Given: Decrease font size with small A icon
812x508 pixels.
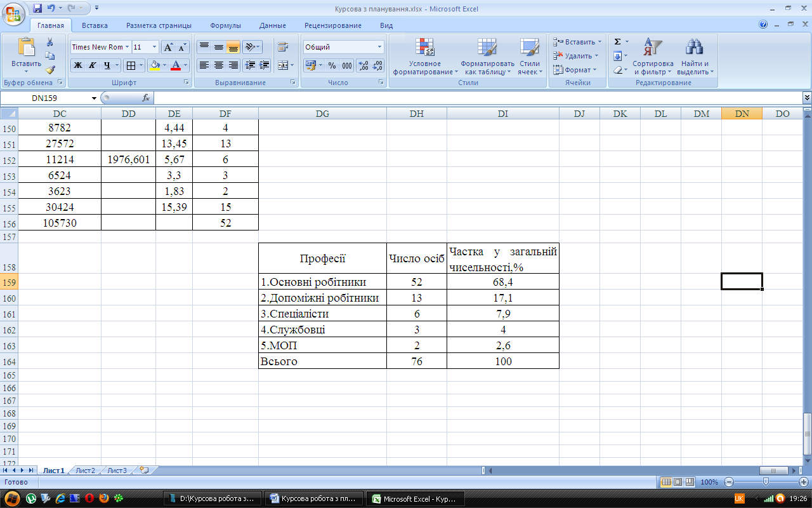Looking at the screenshot, I should pyautogui.click(x=182, y=47).
